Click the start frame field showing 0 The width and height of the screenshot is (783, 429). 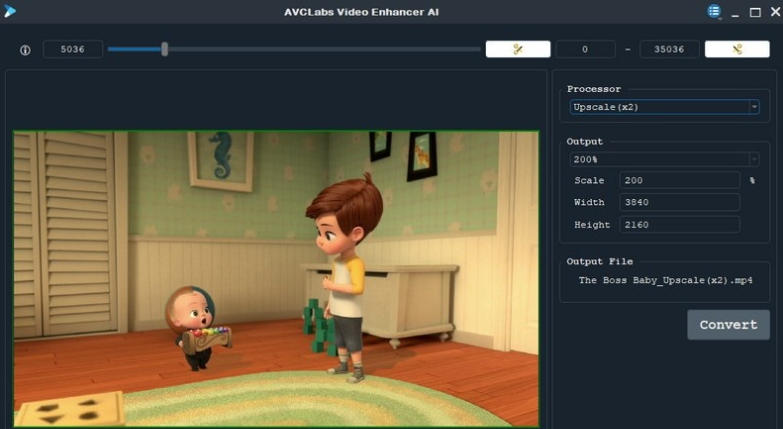pos(585,49)
